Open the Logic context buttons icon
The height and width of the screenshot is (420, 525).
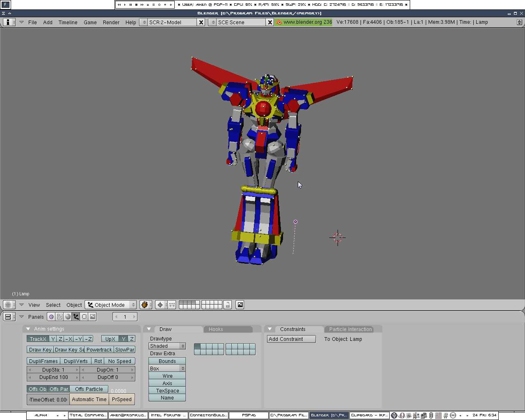[x=51, y=317]
